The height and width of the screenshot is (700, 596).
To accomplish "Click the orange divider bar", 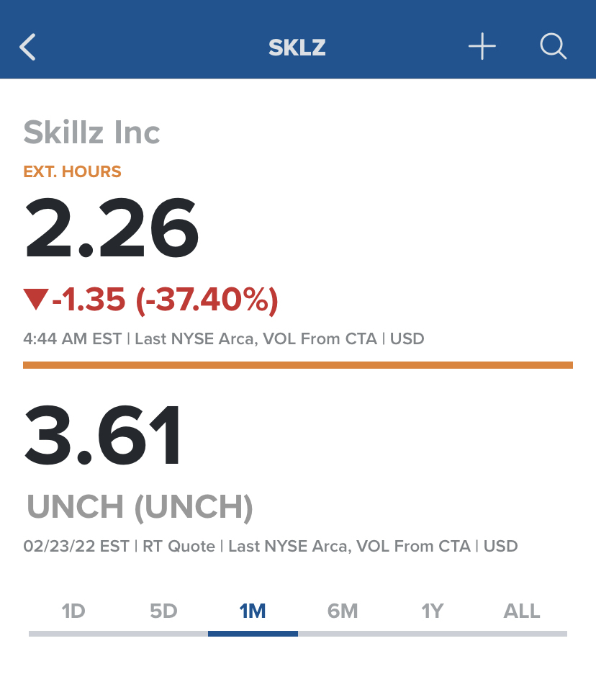I will pos(297,365).
